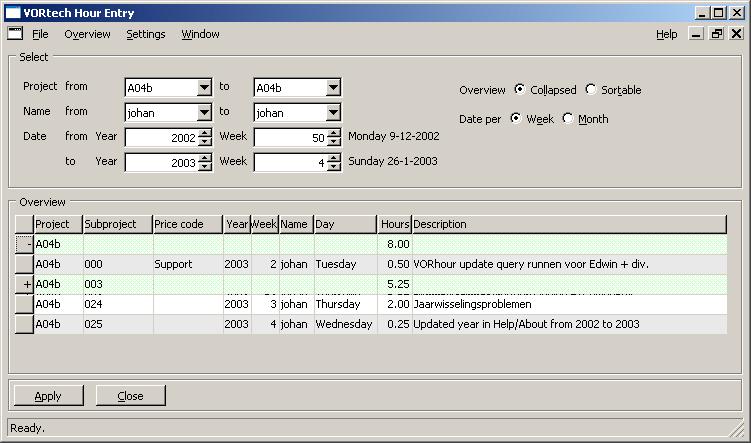Click the Day column header
Image resolution: width=751 pixels, height=443 pixels.
coord(345,224)
